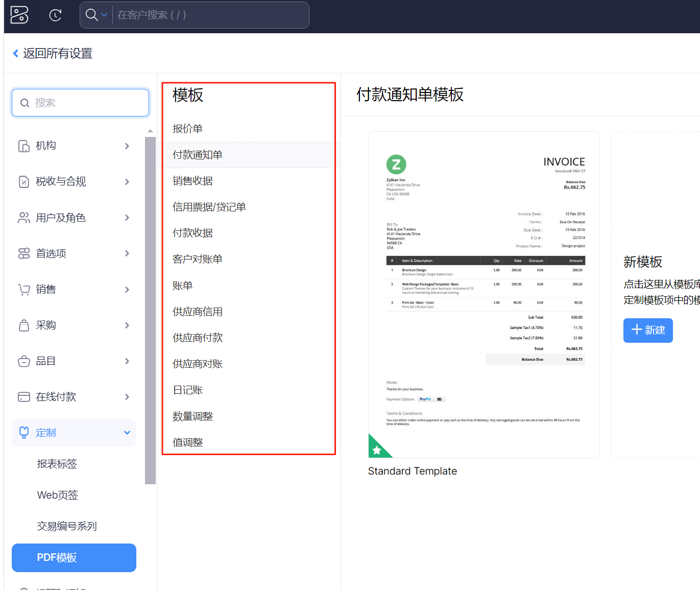Collapse the 定制 section chevron
Viewport: 700px width, 590px height.
127,432
